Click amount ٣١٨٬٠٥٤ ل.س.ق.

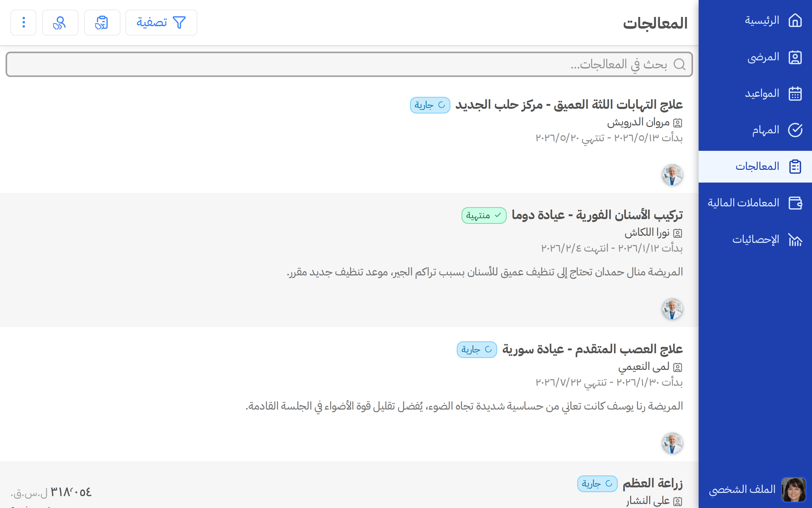point(51,492)
